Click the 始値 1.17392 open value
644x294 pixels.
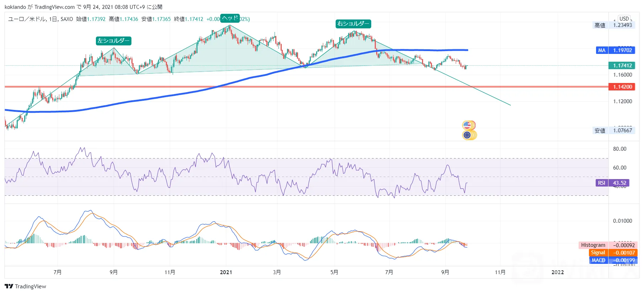click(91, 19)
